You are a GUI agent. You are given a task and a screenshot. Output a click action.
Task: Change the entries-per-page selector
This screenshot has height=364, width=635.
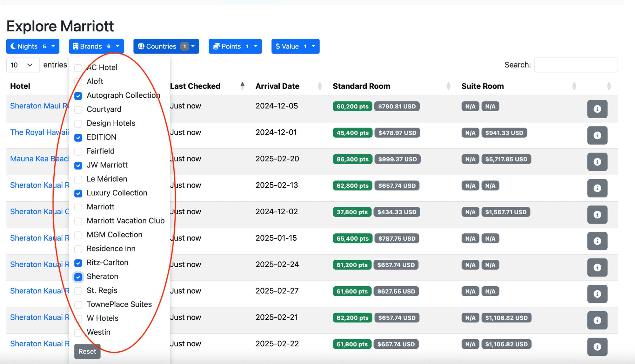pyautogui.click(x=23, y=65)
